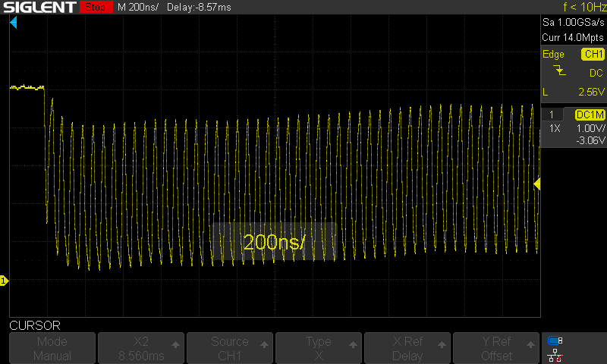Viewport: 607px width, 364px height.
Task: Click the DC1M channel coupling badge
Action: [x=590, y=115]
